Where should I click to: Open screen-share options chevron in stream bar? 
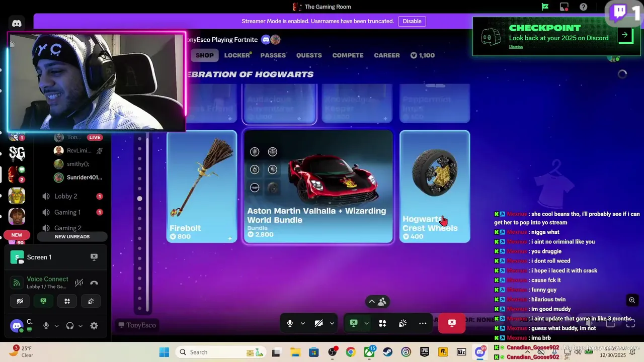(366, 323)
